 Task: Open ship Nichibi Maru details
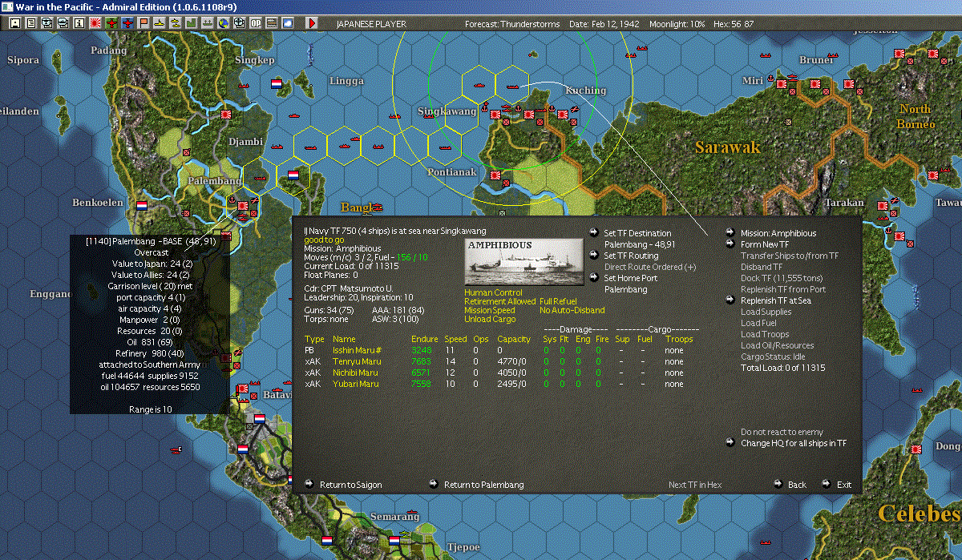click(357, 373)
